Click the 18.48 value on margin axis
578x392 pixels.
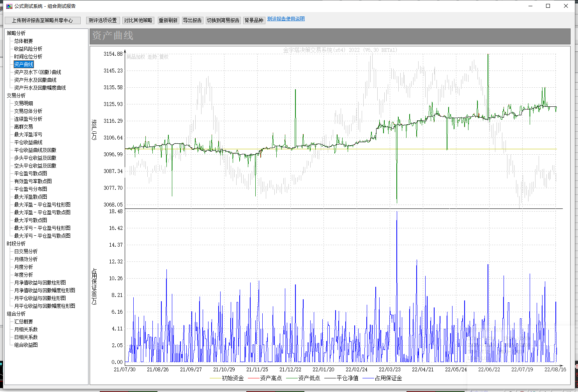tap(116, 211)
